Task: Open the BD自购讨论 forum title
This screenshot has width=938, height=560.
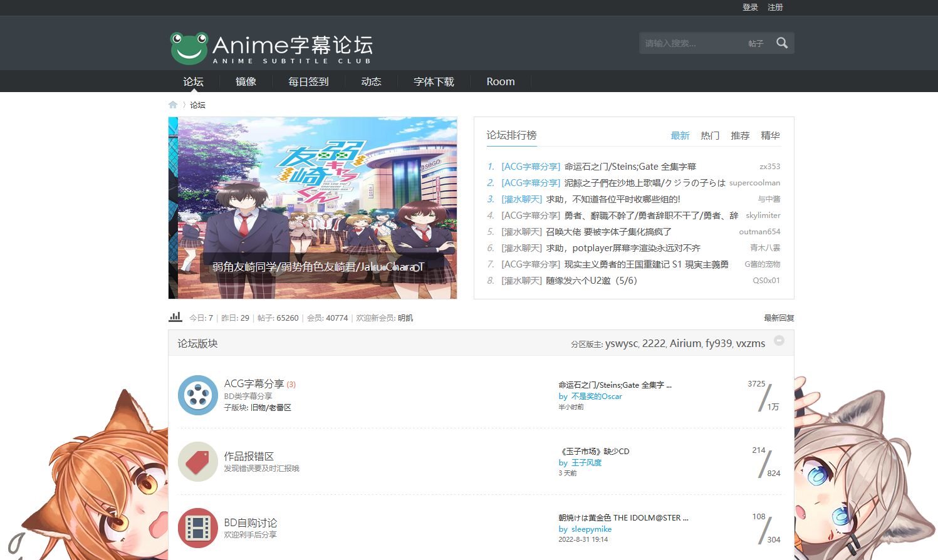Action: coord(251,522)
